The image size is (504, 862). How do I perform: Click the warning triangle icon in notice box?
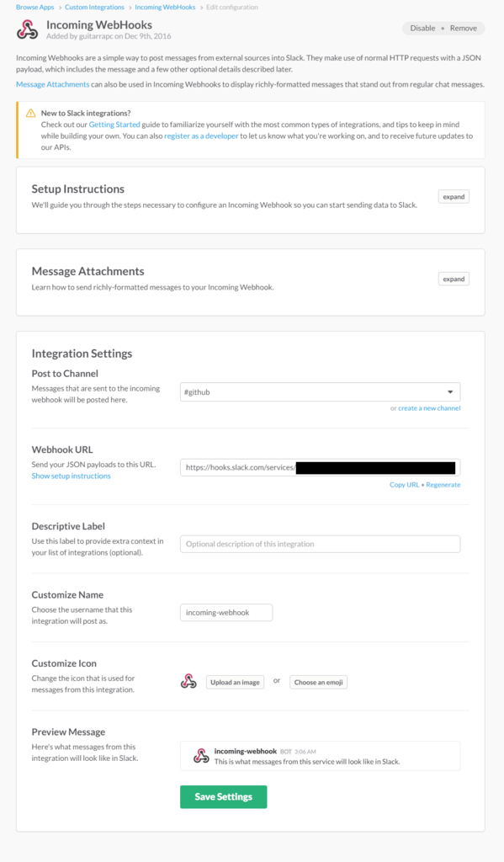31,114
